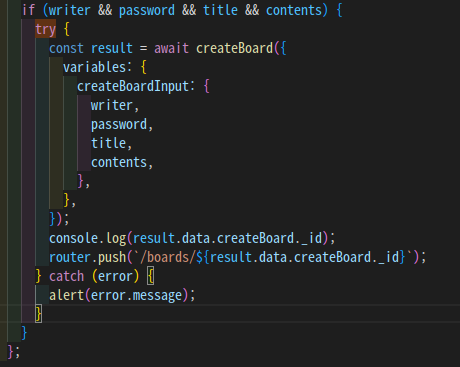Click 'await' in the createBoard line

[171, 48]
